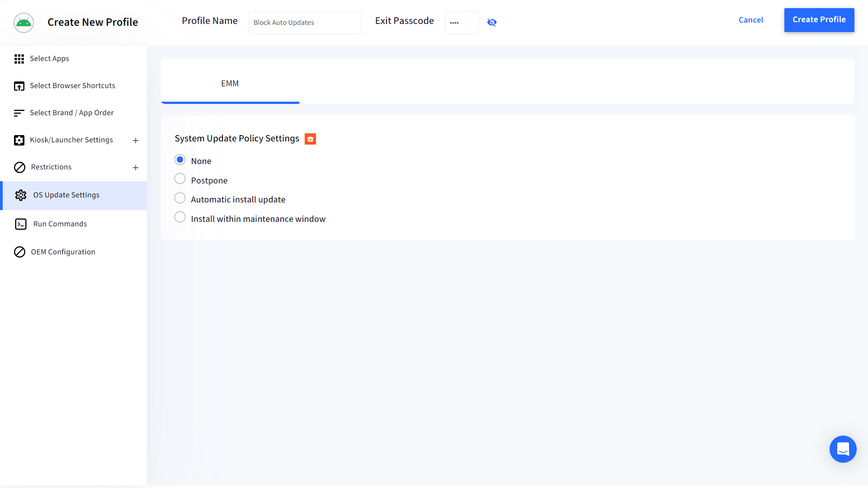Click the Kiosk/Launcher Settings label

[x=71, y=140]
